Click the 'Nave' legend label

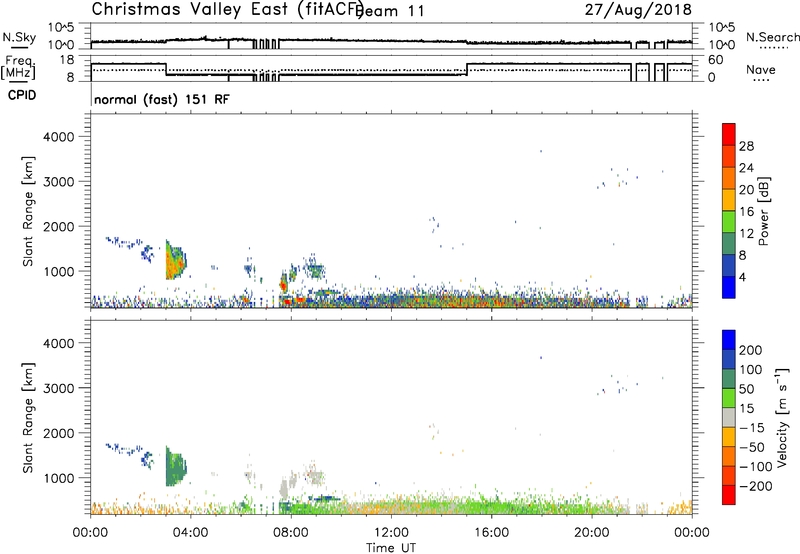(761, 69)
